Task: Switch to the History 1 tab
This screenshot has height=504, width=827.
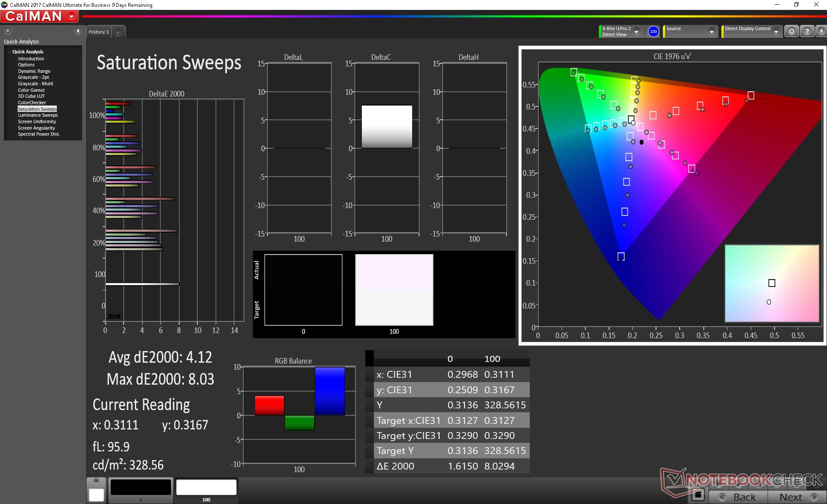Action: 99,32
